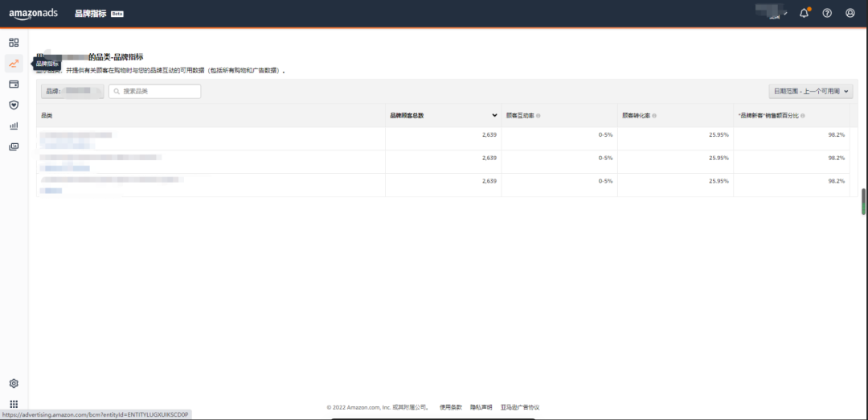Focus the 搜索品类 search field
This screenshot has height=420, width=868.
click(154, 92)
